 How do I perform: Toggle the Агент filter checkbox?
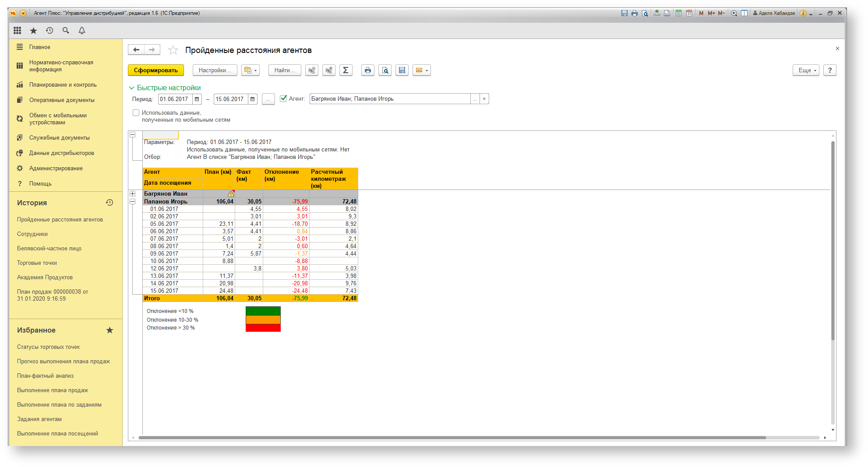(283, 98)
